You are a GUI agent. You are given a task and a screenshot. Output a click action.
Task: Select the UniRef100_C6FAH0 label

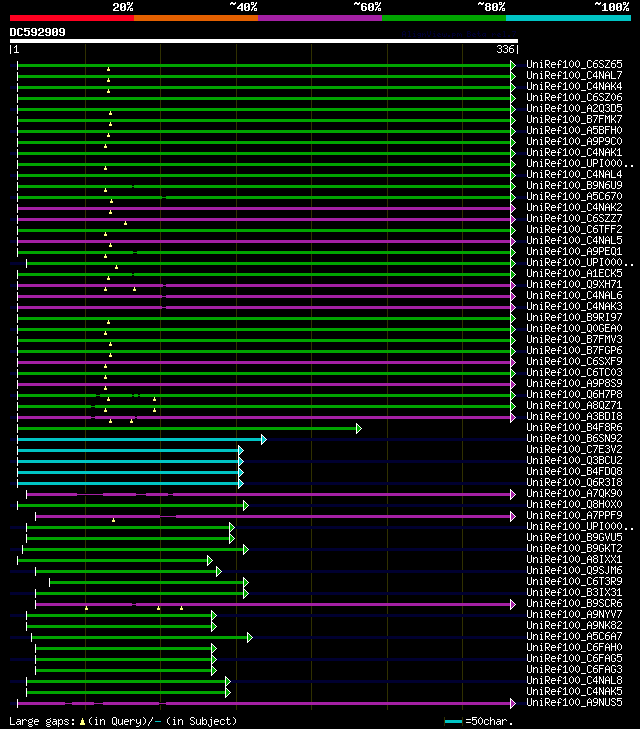(x=574, y=648)
